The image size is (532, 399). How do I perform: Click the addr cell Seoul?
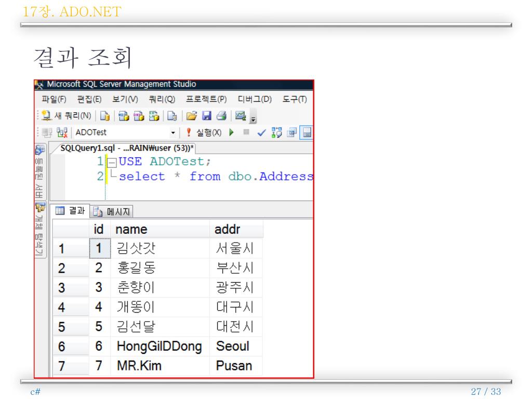pos(236,347)
